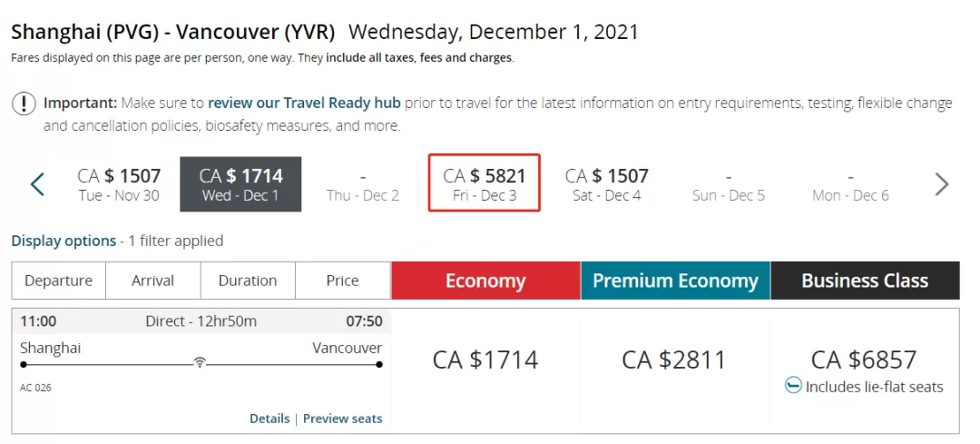Expand Display options filter link
This screenshot has width=980, height=444.
[x=64, y=241]
